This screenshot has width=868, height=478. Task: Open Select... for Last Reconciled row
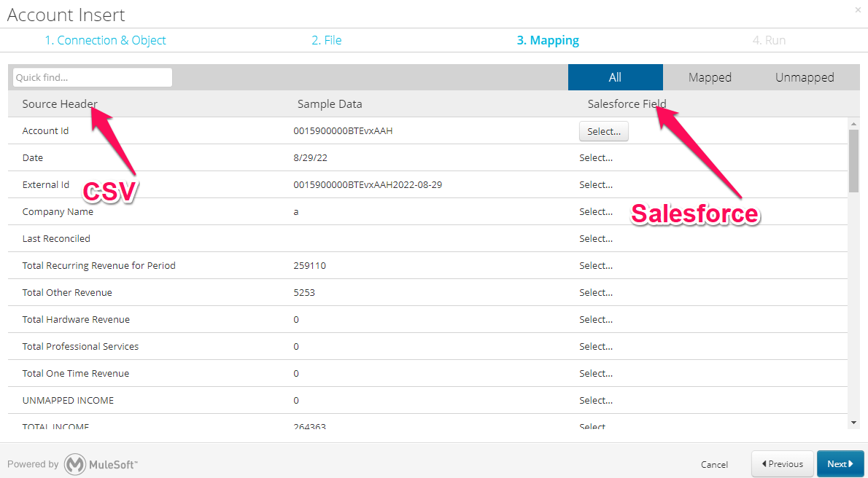click(596, 238)
